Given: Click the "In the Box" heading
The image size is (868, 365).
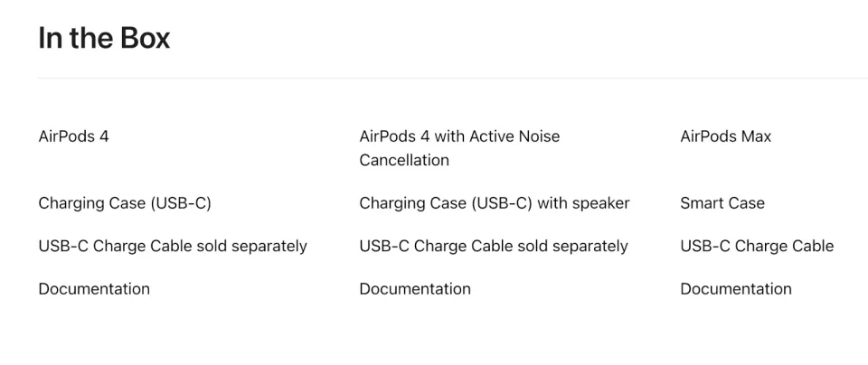Looking at the screenshot, I should [104, 38].
